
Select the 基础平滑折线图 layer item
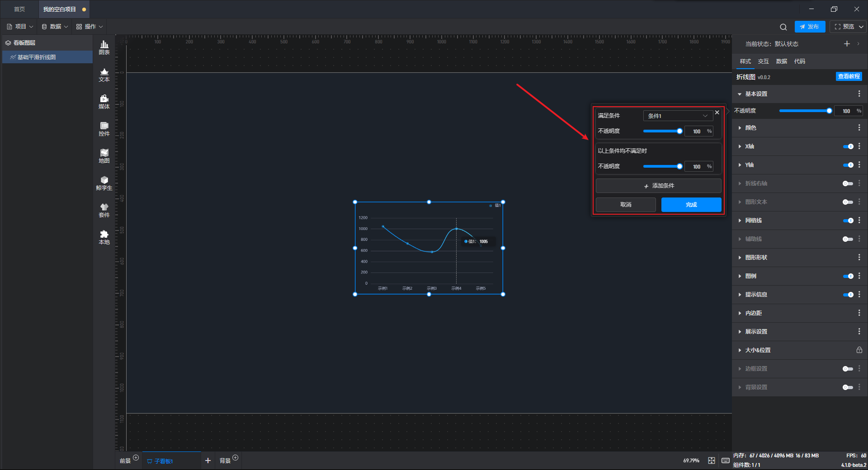pyautogui.click(x=47, y=57)
